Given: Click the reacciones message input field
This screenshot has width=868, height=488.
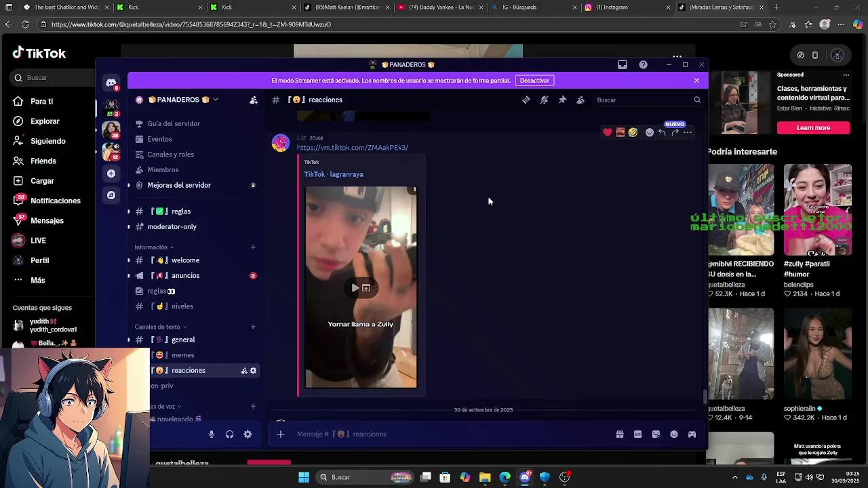Looking at the screenshot, I should [451, 434].
